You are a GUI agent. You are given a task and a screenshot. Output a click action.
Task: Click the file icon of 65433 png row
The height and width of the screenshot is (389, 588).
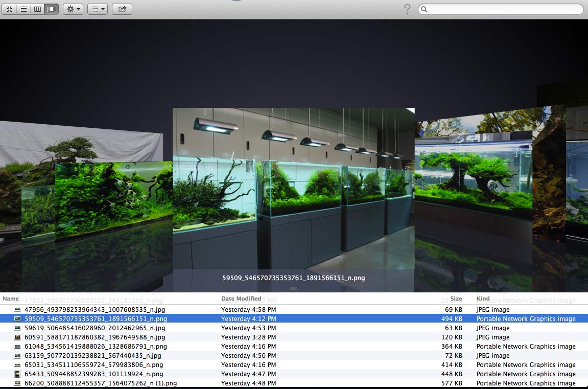pyautogui.click(x=17, y=374)
